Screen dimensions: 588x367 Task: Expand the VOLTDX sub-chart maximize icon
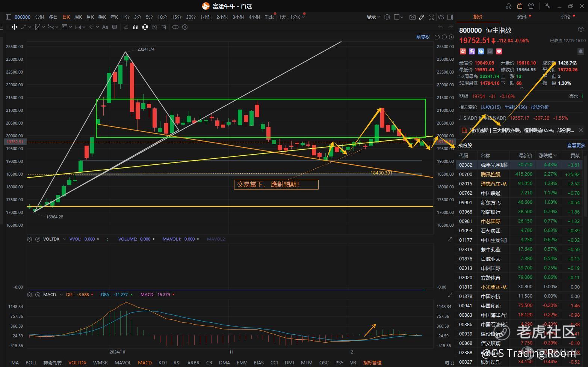450,239
